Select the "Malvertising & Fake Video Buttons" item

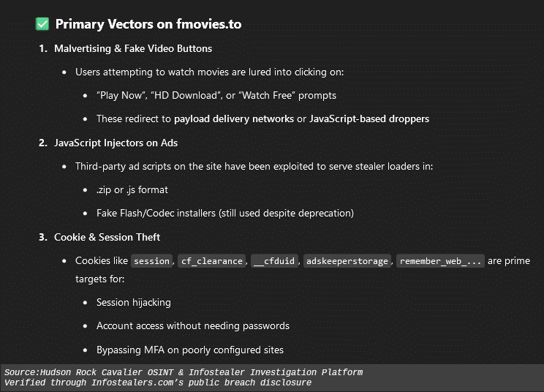tap(133, 49)
